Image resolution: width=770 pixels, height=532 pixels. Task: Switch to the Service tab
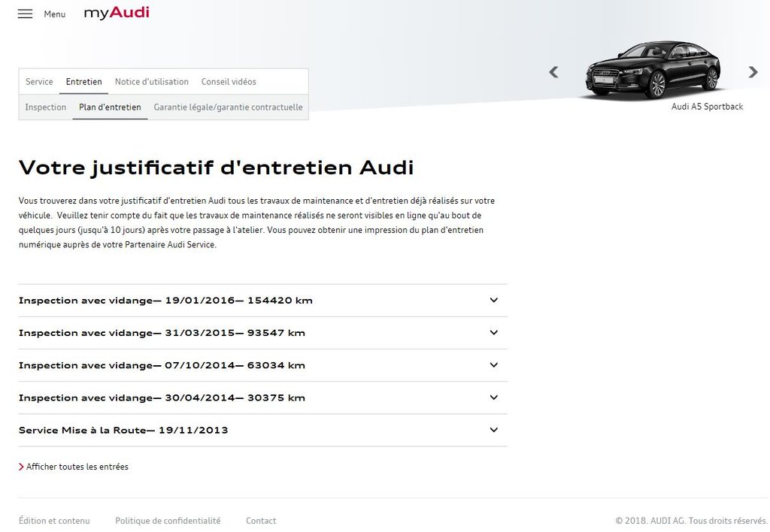tap(39, 82)
